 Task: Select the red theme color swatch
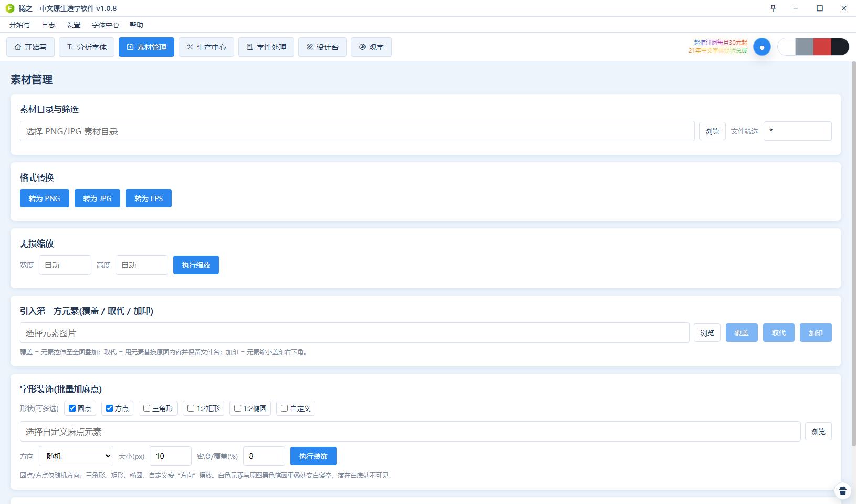[x=822, y=47]
